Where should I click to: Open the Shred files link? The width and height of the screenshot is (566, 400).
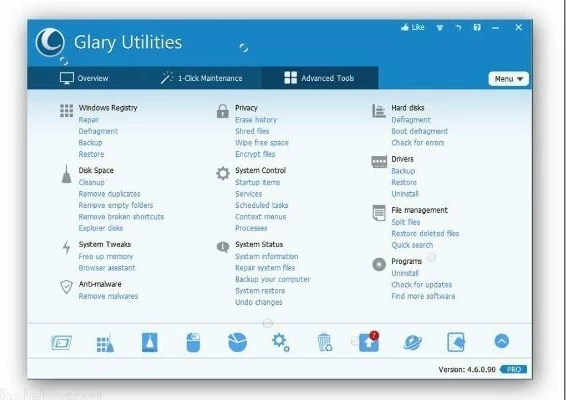(x=252, y=131)
